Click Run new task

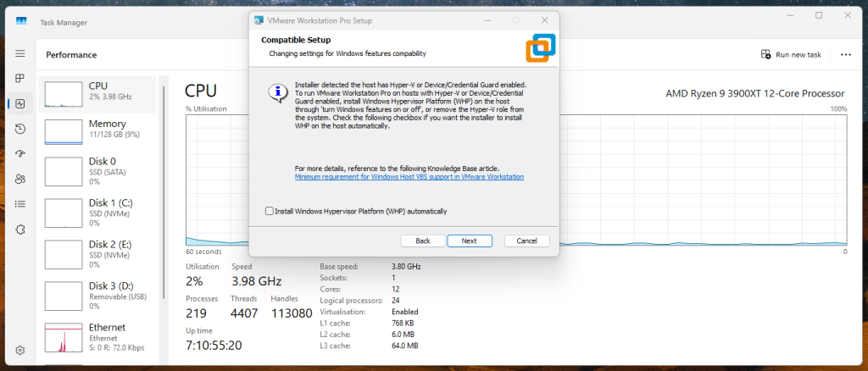792,54
